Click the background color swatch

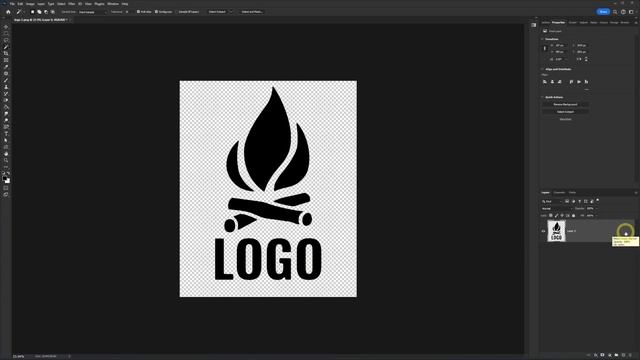(7, 181)
